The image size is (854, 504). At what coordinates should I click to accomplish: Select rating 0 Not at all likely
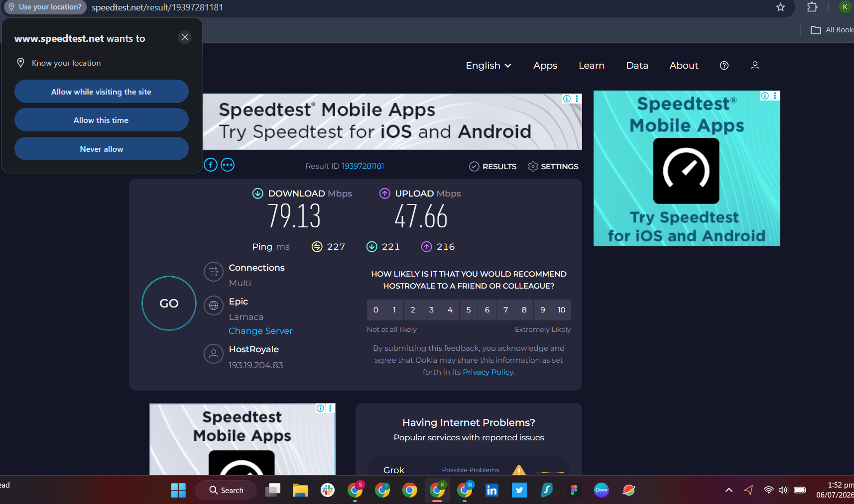(x=376, y=309)
